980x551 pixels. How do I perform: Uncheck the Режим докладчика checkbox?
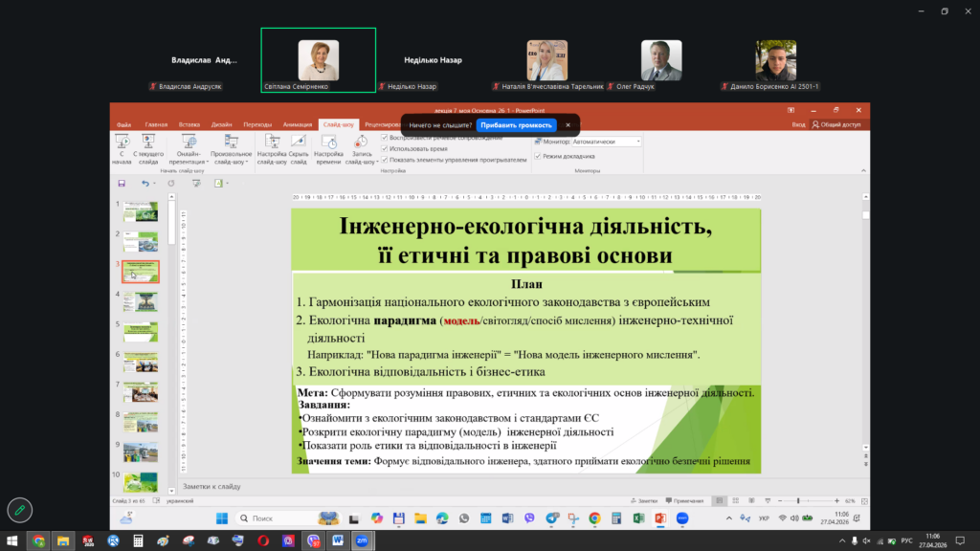tap(538, 156)
